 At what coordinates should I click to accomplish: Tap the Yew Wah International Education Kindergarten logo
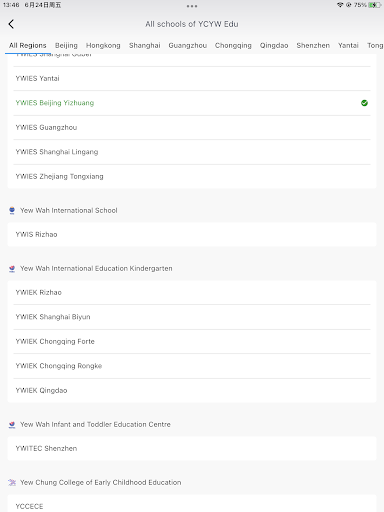tap(12, 269)
